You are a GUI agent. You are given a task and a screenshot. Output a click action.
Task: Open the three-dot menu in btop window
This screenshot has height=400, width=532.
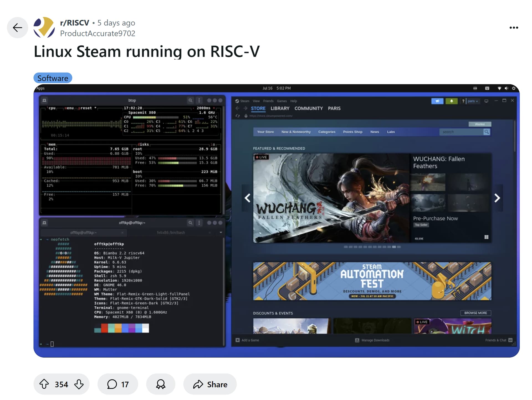point(199,100)
